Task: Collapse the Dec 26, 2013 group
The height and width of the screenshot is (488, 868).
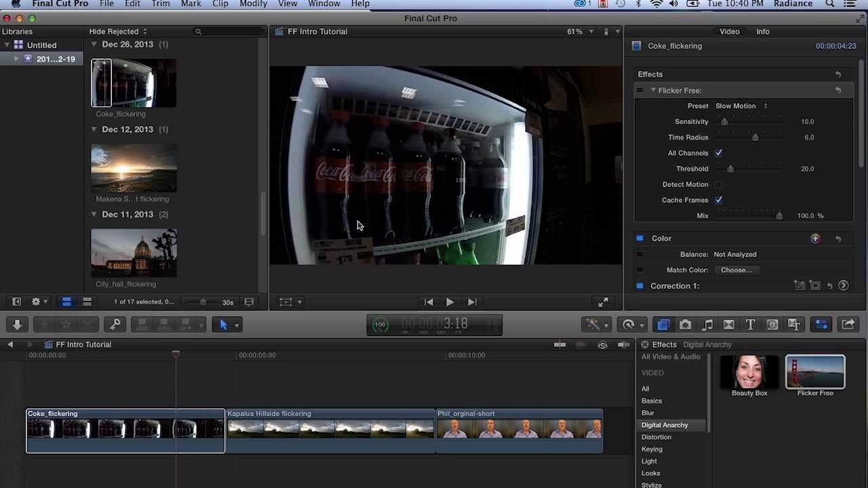Action: click(94, 44)
